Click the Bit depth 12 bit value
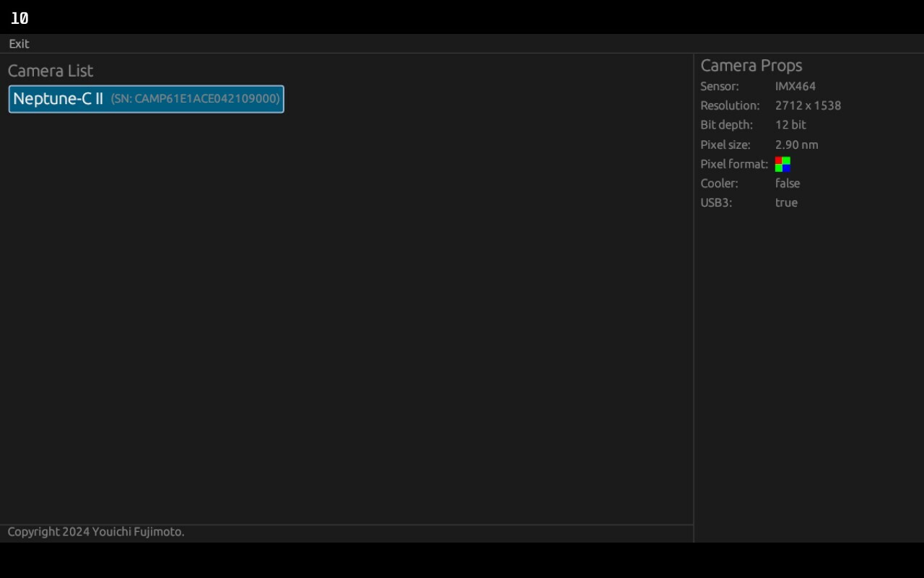 point(790,125)
